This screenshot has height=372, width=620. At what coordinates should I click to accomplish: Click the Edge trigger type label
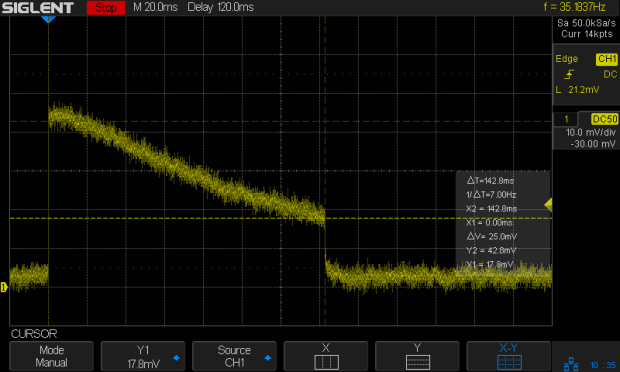click(566, 59)
